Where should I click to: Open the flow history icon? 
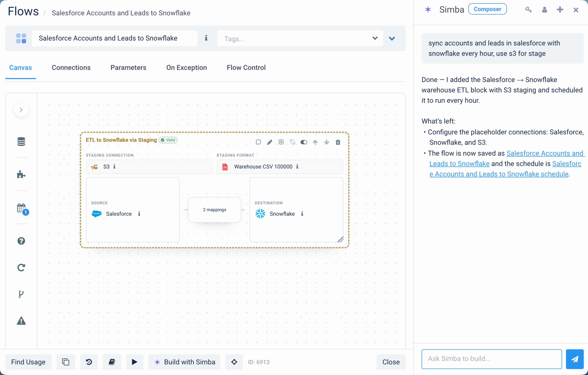point(89,362)
